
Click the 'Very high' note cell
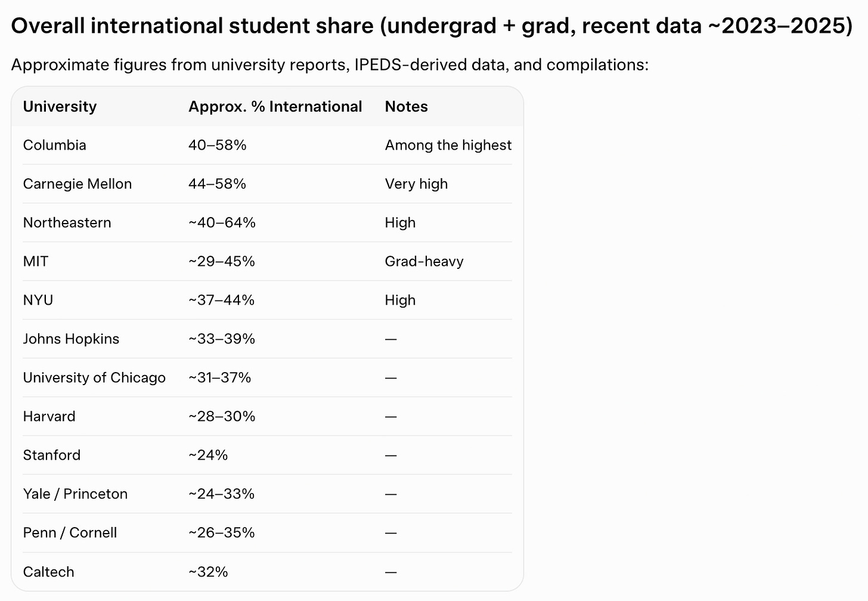pos(416,184)
